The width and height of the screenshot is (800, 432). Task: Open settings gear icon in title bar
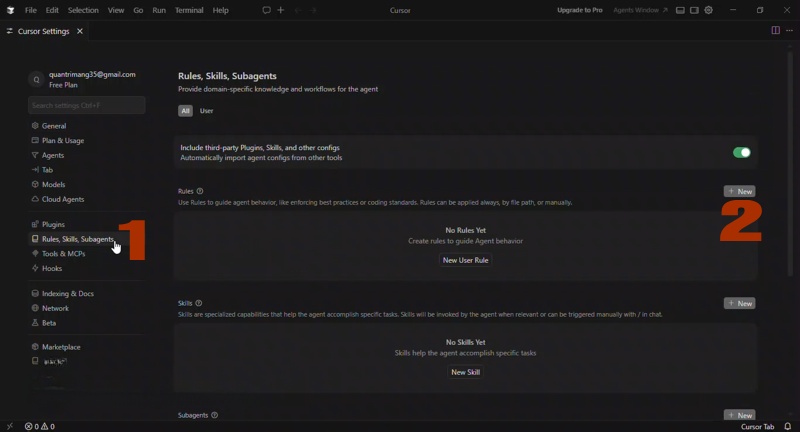[709, 10]
